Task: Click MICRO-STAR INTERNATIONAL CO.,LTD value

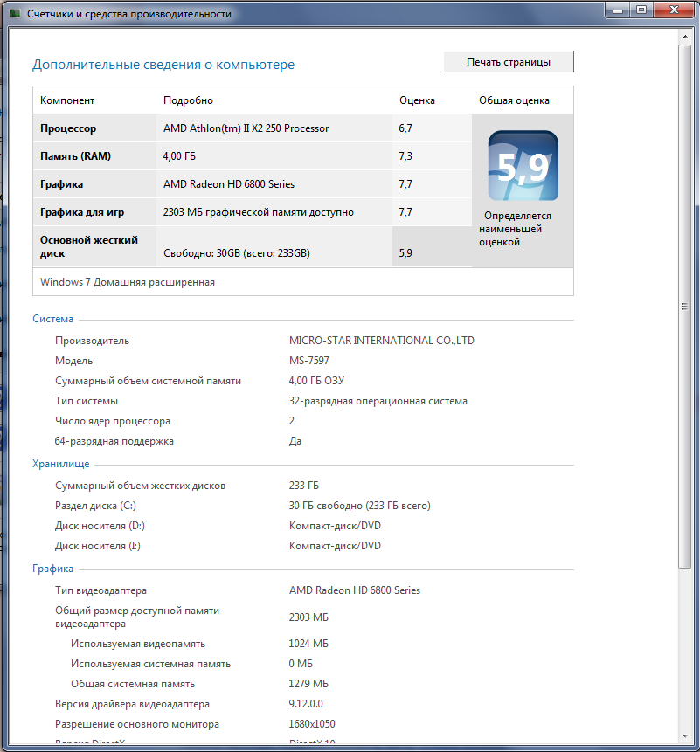Action: (x=381, y=341)
